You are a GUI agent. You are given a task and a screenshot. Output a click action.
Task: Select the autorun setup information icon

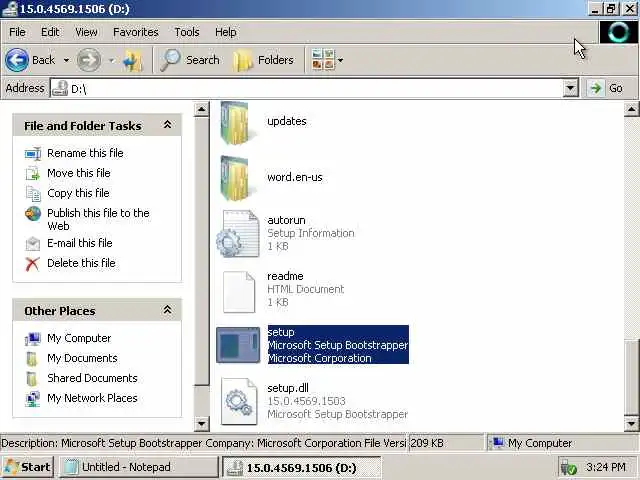click(x=238, y=233)
